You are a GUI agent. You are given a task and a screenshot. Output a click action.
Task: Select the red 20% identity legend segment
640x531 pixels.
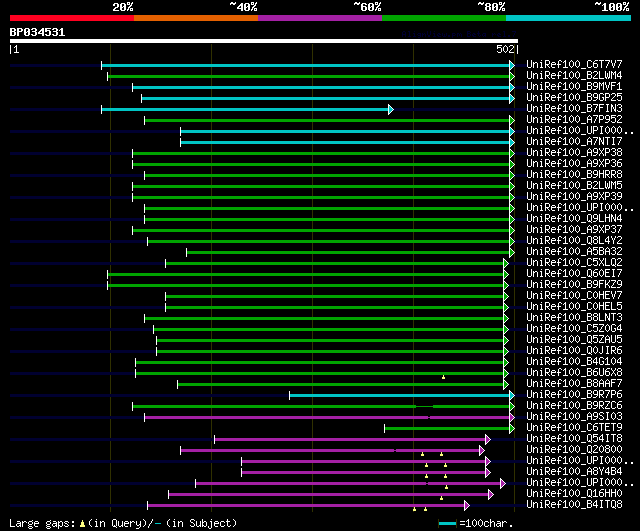click(x=72, y=18)
